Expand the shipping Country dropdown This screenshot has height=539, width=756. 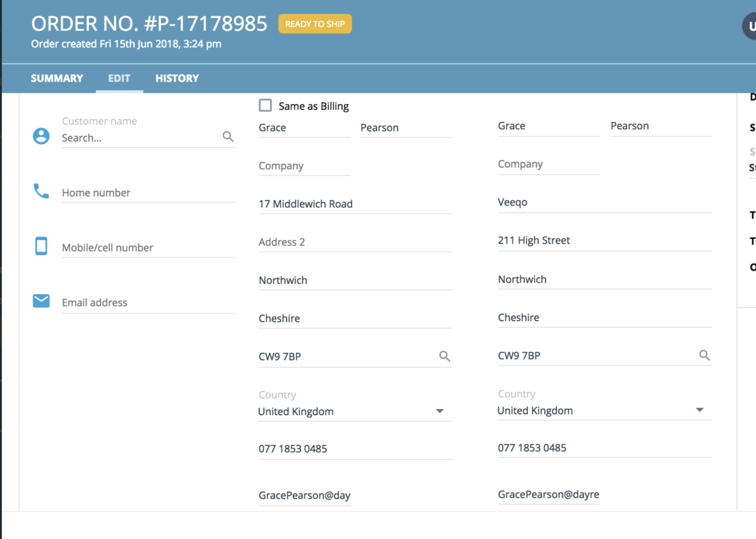[x=701, y=409]
